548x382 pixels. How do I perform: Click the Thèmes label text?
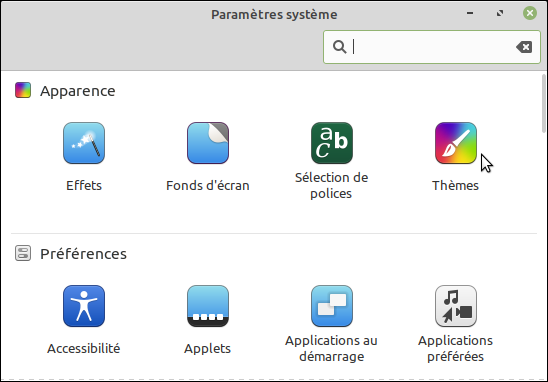pyautogui.click(x=455, y=186)
